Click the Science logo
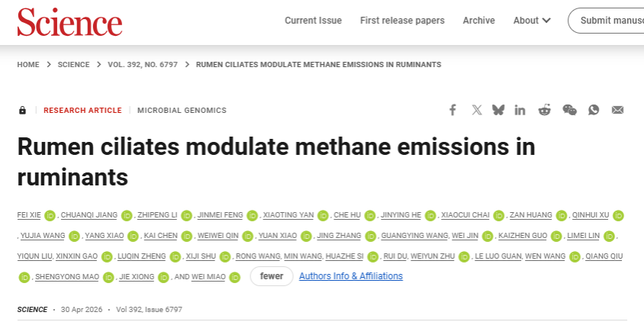 pyautogui.click(x=70, y=22)
